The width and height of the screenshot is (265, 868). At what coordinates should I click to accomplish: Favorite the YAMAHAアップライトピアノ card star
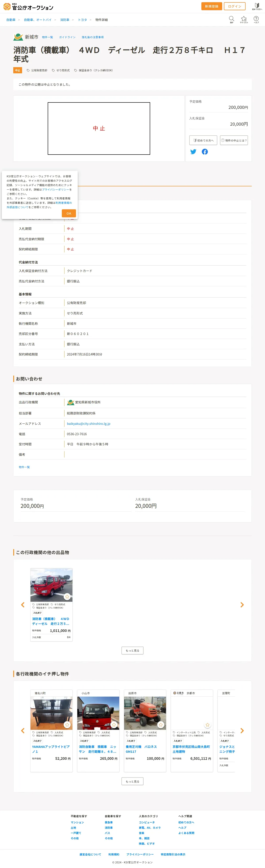tap(67, 724)
